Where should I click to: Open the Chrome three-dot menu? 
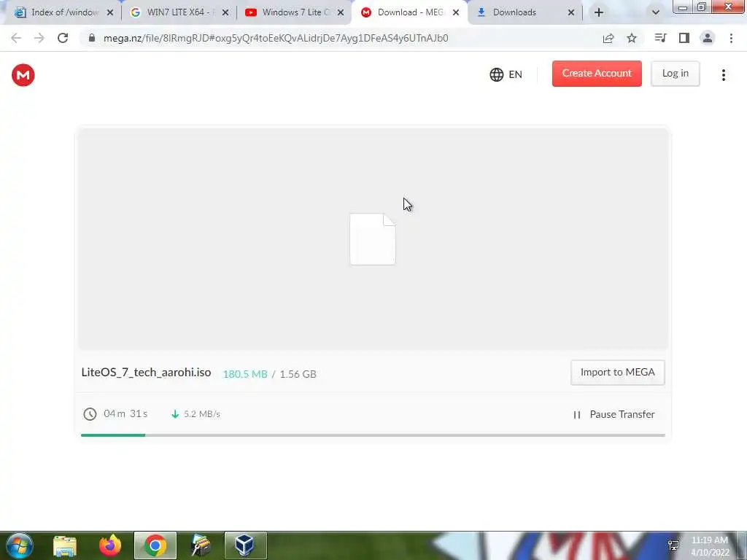pos(731,38)
